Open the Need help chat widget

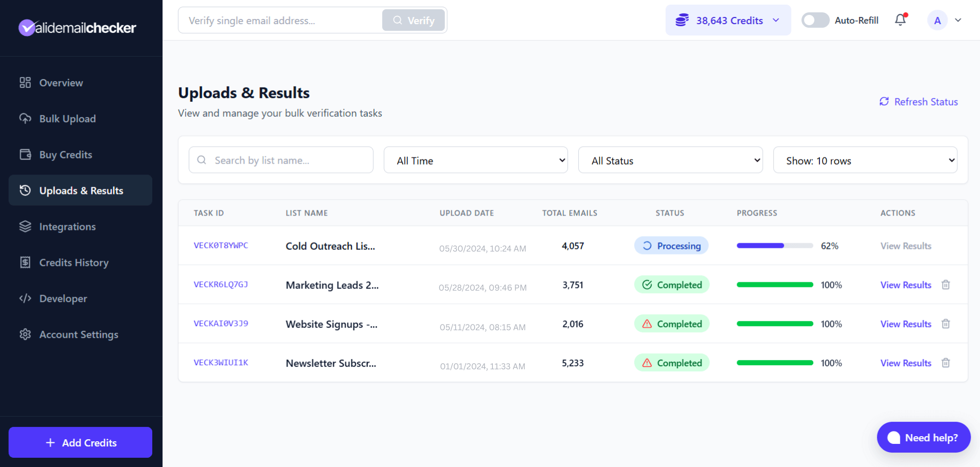pos(923,437)
